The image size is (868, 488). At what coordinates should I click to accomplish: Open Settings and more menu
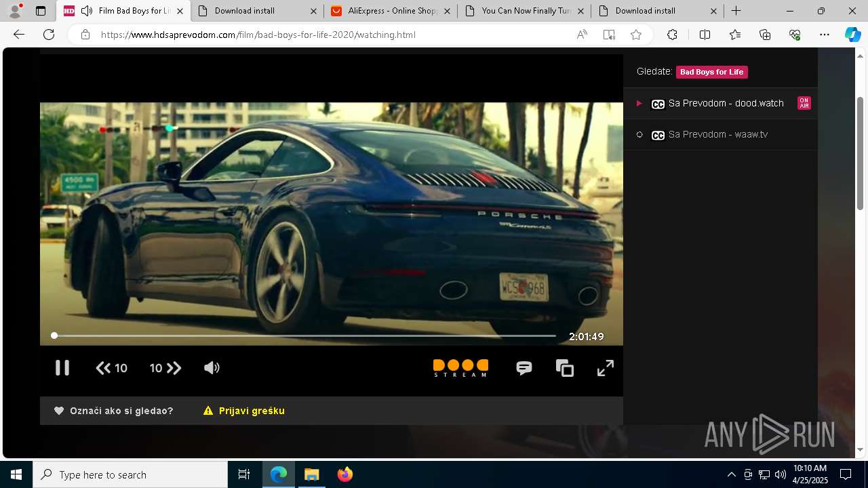click(x=825, y=35)
